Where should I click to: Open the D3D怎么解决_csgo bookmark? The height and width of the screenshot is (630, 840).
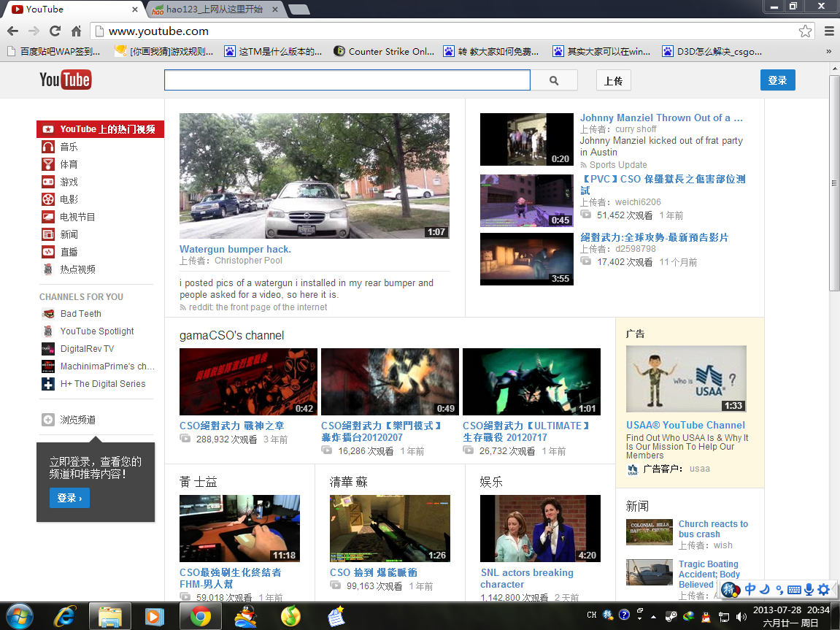tap(712, 51)
